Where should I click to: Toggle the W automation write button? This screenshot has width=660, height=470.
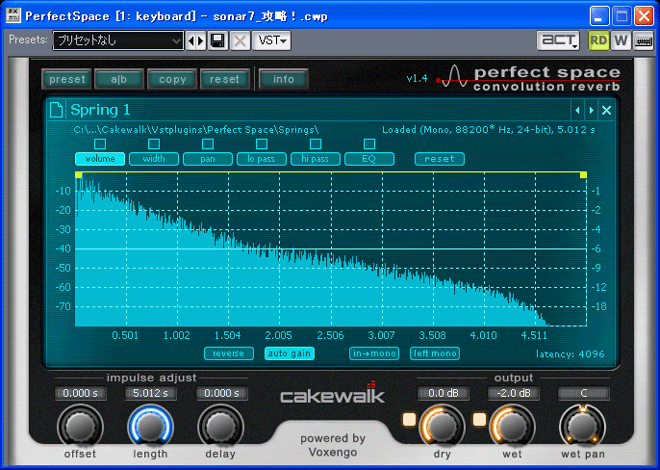point(620,41)
